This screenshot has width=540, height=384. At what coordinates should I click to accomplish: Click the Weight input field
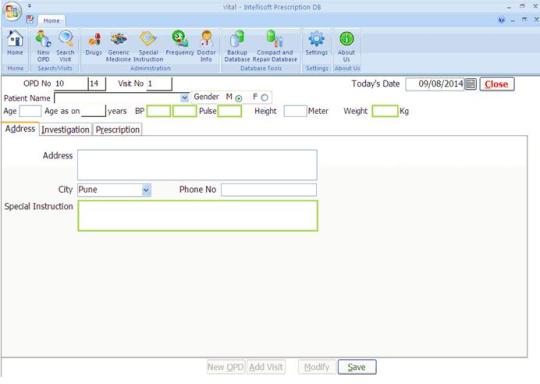(x=385, y=111)
